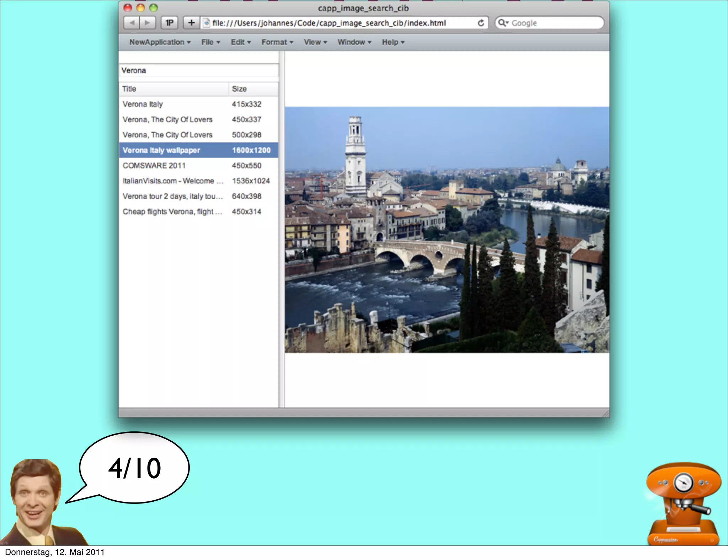728x560 pixels.
Task: Click the Verona search text field
Action: [198, 70]
